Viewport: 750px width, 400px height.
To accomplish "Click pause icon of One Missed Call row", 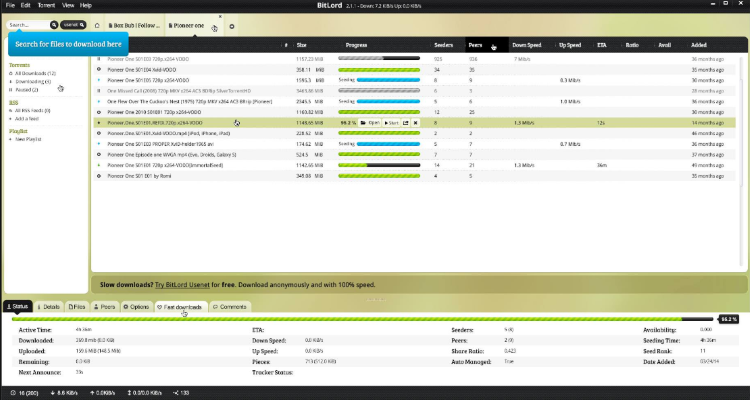I will 99,91.
